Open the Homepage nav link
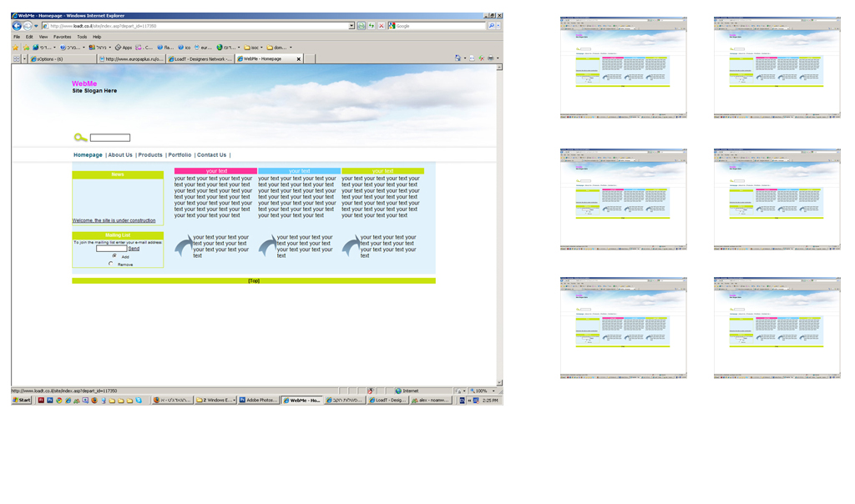 pos(88,154)
